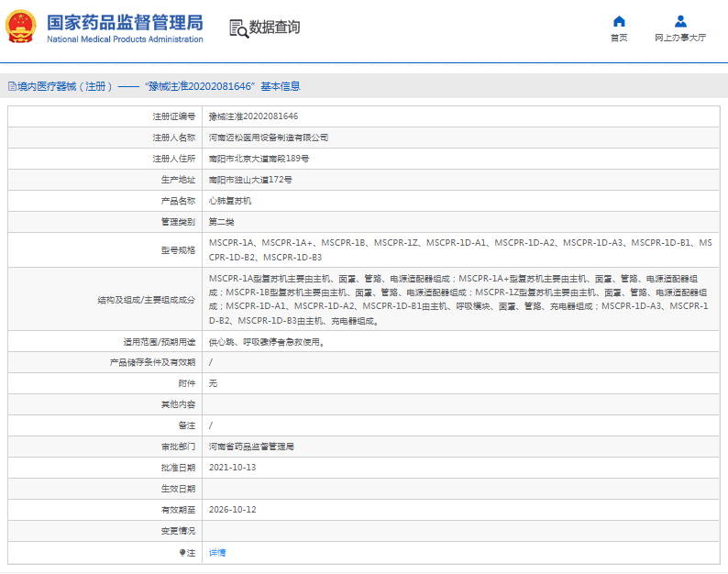
Task: Click the 审批部门 label
Action: (x=178, y=447)
